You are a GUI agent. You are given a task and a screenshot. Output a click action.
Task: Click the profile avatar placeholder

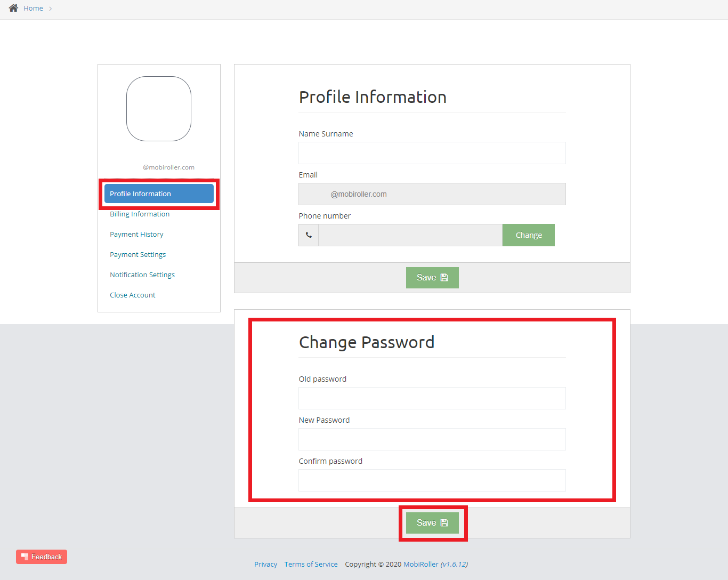(159, 109)
